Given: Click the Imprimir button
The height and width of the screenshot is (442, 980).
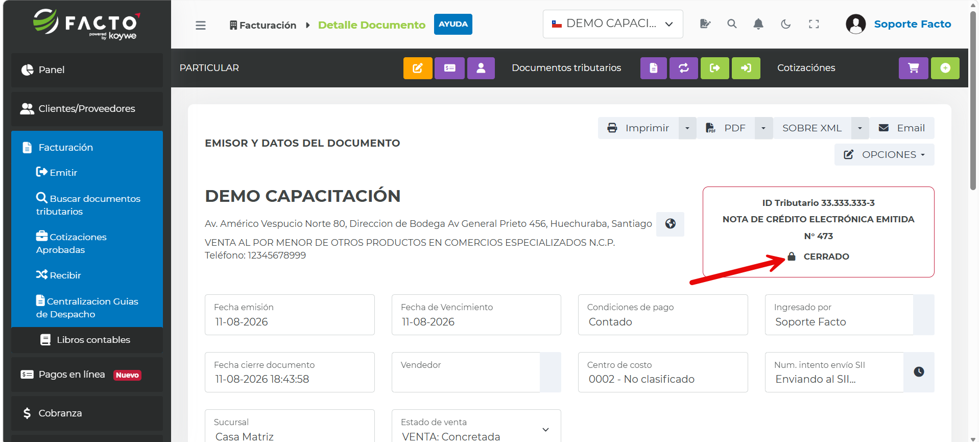Looking at the screenshot, I should (x=638, y=128).
